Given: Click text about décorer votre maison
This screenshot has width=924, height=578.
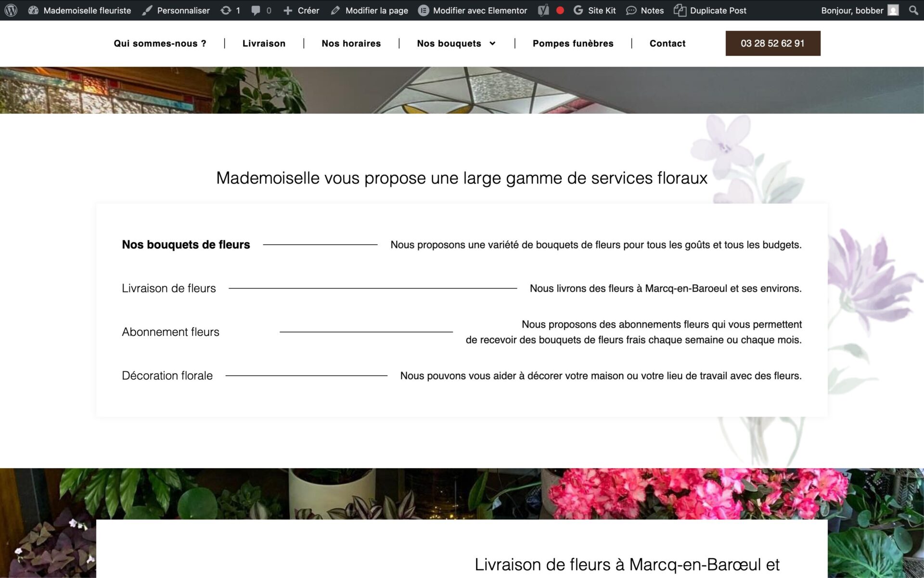Looking at the screenshot, I should [601, 376].
